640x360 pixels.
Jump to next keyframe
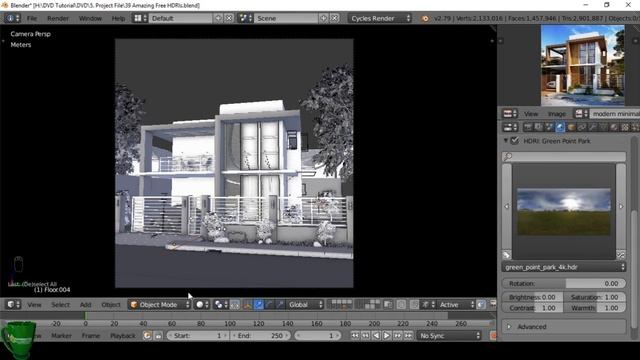coord(398,336)
